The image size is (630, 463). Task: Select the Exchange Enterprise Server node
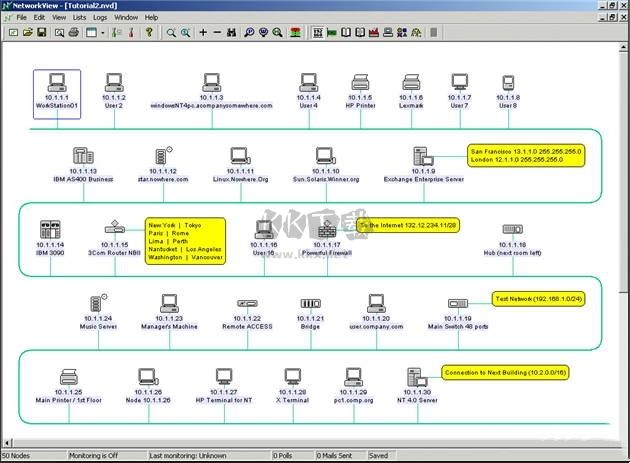point(423,157)
